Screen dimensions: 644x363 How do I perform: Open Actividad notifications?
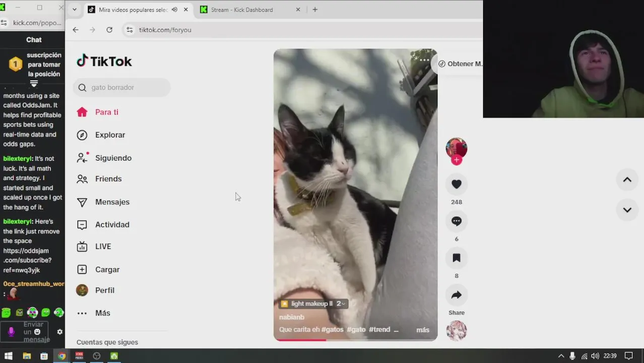(103, 225)
